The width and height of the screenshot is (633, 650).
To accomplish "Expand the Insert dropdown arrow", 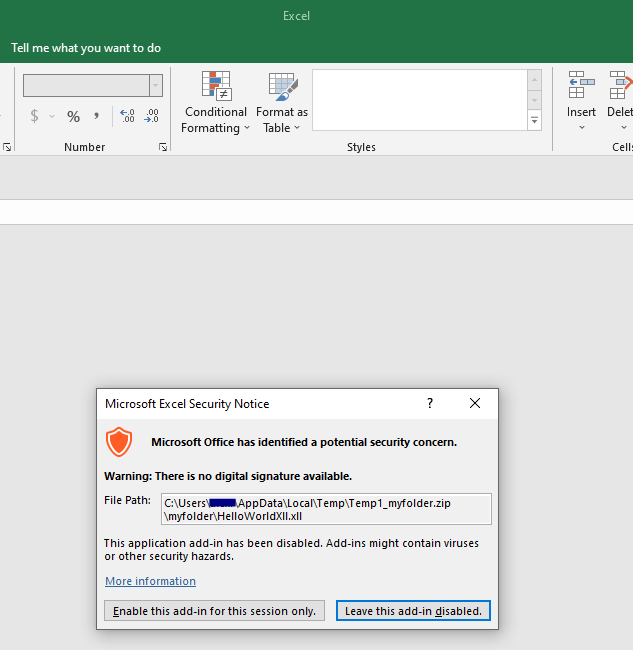I will [x=582, y=127].
